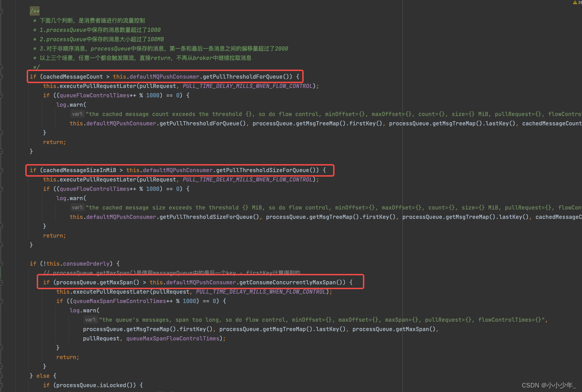
Task: Fold the if processQueue.getMaxSpan() block
Action: (x=1, y=282)
